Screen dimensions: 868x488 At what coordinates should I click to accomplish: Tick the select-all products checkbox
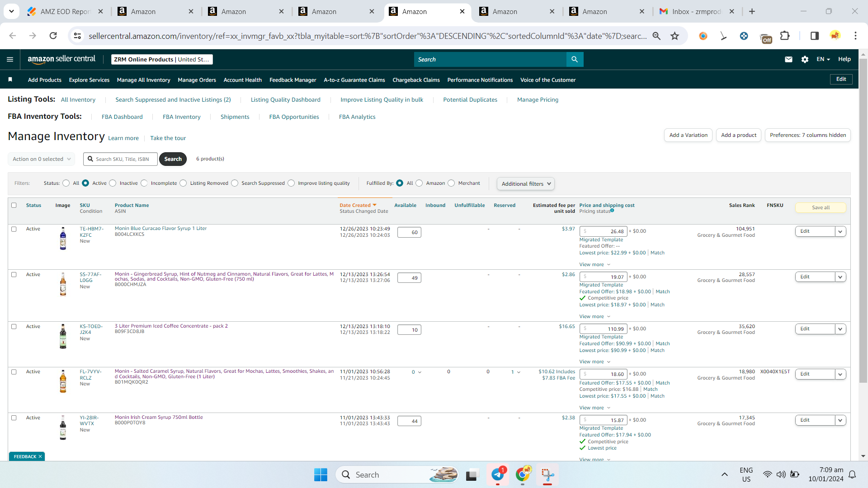[14, 205]
